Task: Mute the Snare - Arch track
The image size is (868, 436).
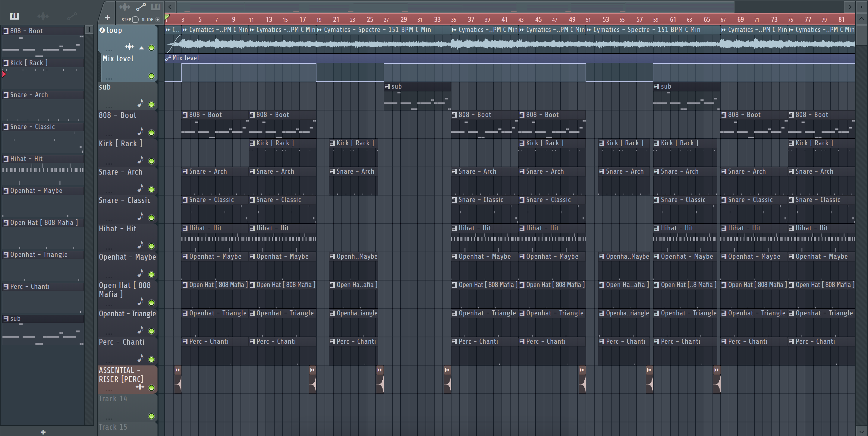Action: (152, 190)
